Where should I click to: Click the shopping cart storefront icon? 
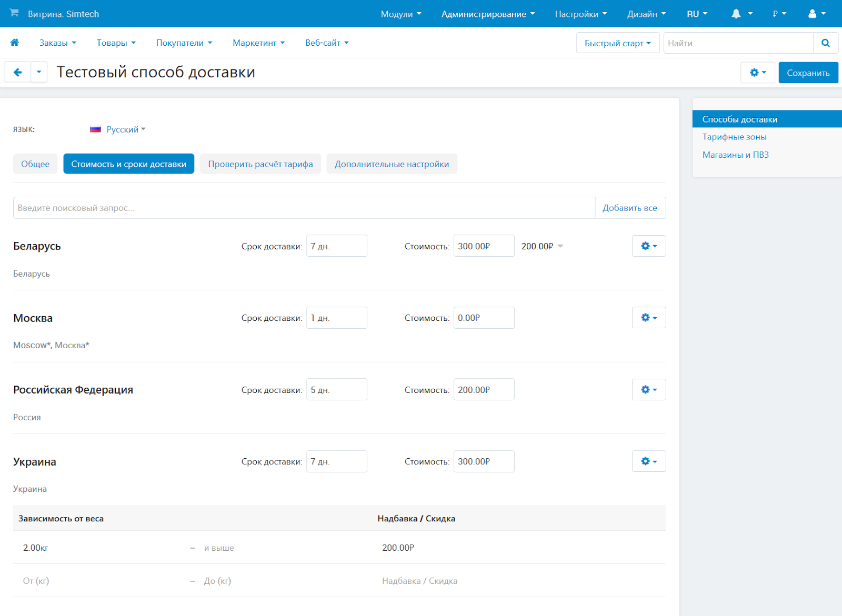click(x=14, y=13)
